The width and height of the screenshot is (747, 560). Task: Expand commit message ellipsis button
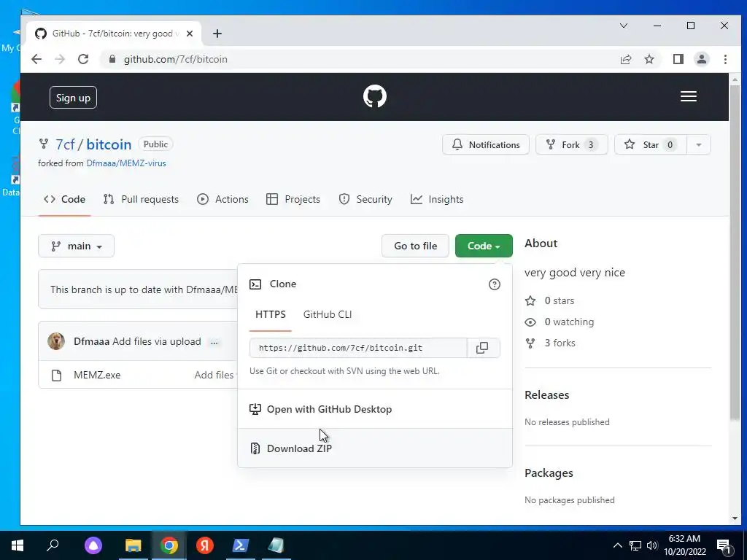tap(214, 342)
